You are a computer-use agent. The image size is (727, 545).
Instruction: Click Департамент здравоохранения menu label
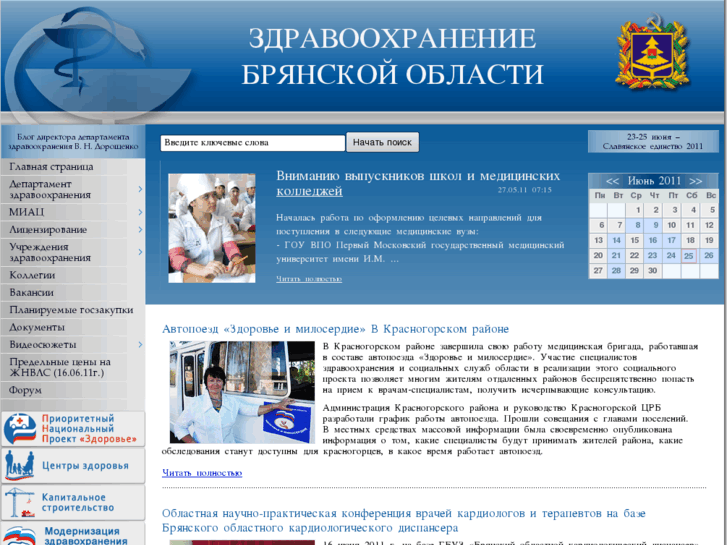click(x=50, y=189)
